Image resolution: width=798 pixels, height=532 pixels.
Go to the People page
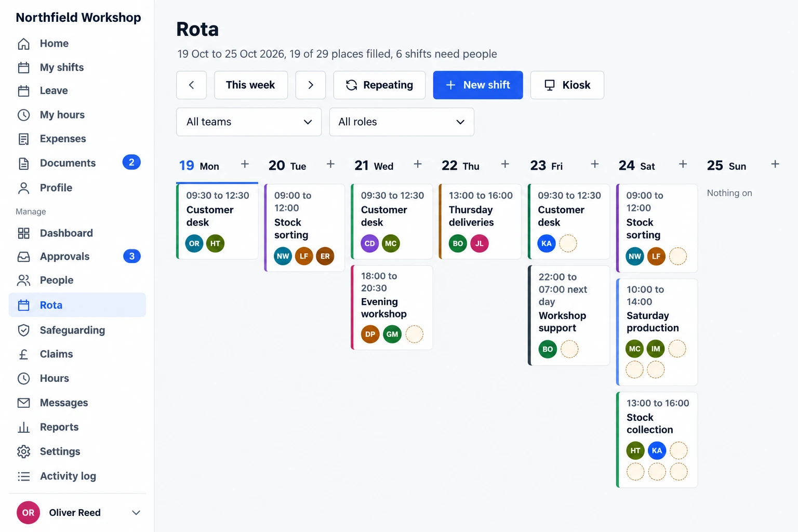77,281
